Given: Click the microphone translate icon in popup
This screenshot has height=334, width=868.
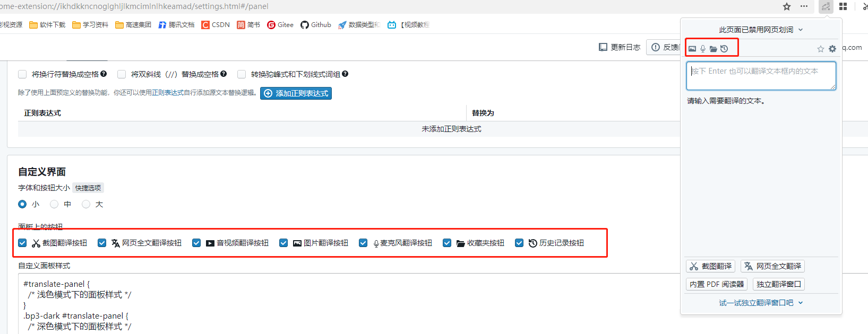Looking at the screenshot, I should tap(703, 49).
